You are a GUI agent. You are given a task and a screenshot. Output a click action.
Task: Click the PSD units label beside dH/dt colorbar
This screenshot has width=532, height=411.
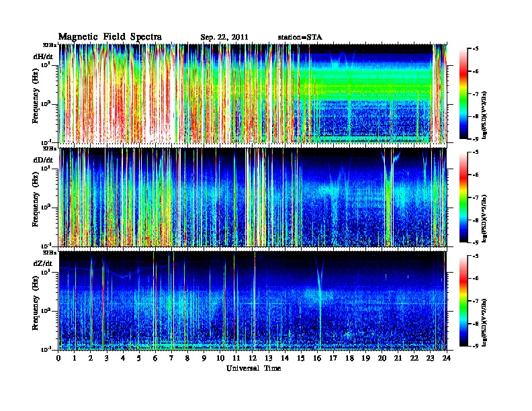click(x=485, y=115)
